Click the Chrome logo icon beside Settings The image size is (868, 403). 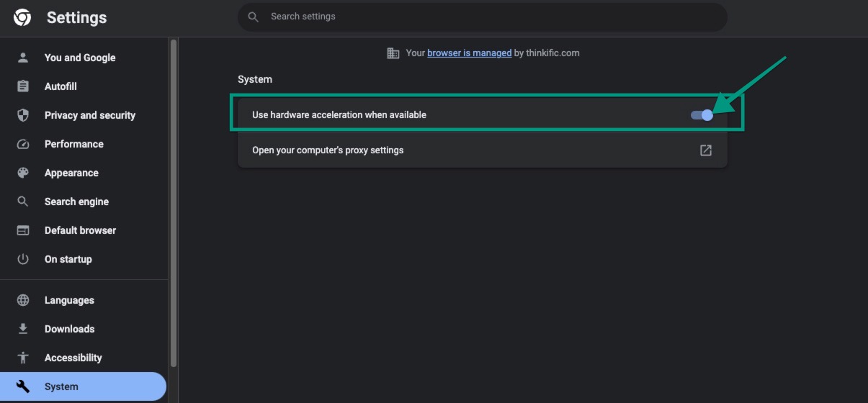click(22, 18)
